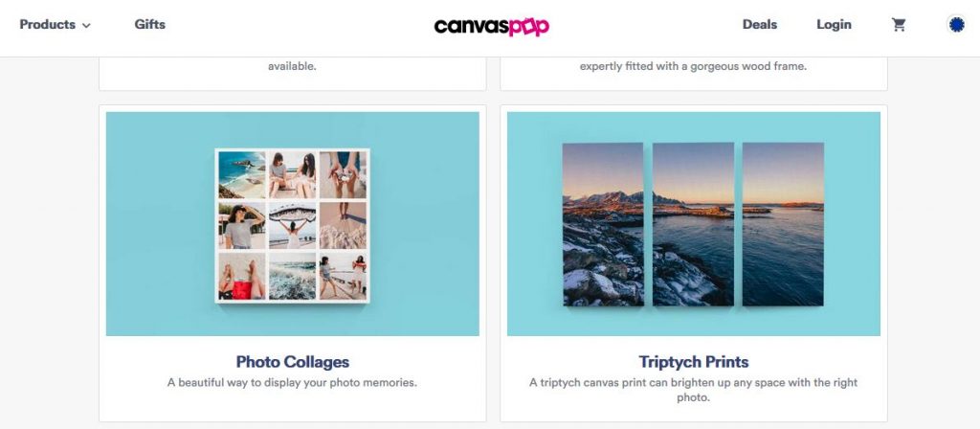Click the Login link
This screenshot has height=429, width=980.
(x=834, y=25)
